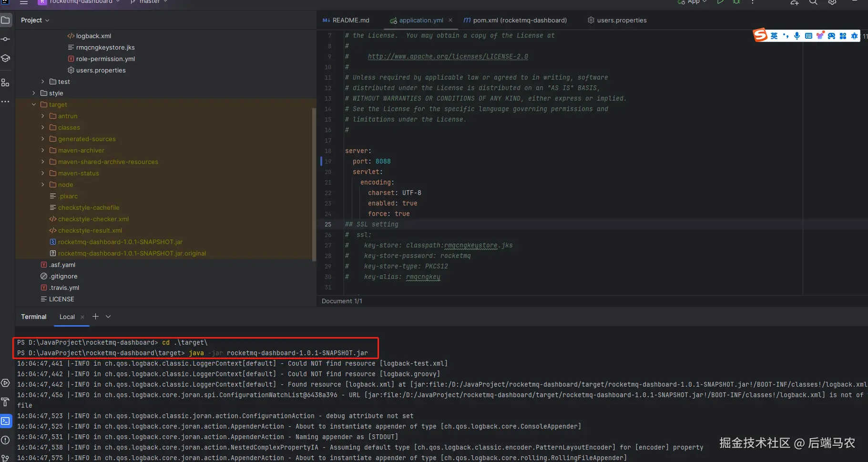Click Document 1/1 breadcrumb
This screenshot has height=462, width=868.
pos(342,301)
